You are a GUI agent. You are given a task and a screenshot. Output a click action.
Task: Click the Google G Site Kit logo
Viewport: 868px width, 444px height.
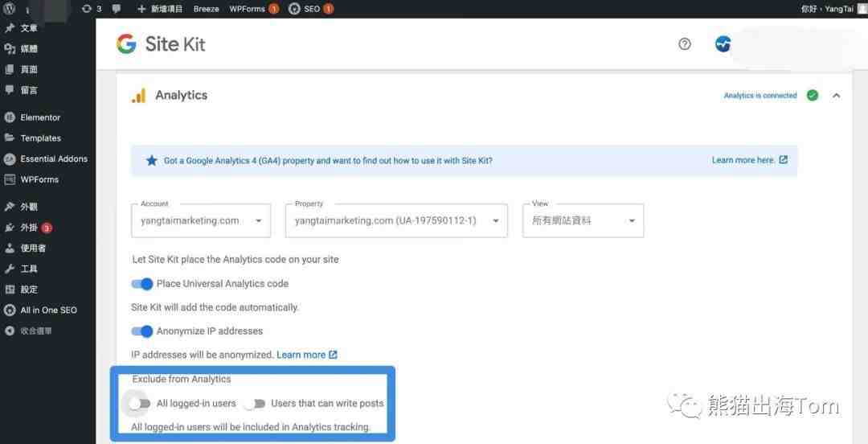126,43
